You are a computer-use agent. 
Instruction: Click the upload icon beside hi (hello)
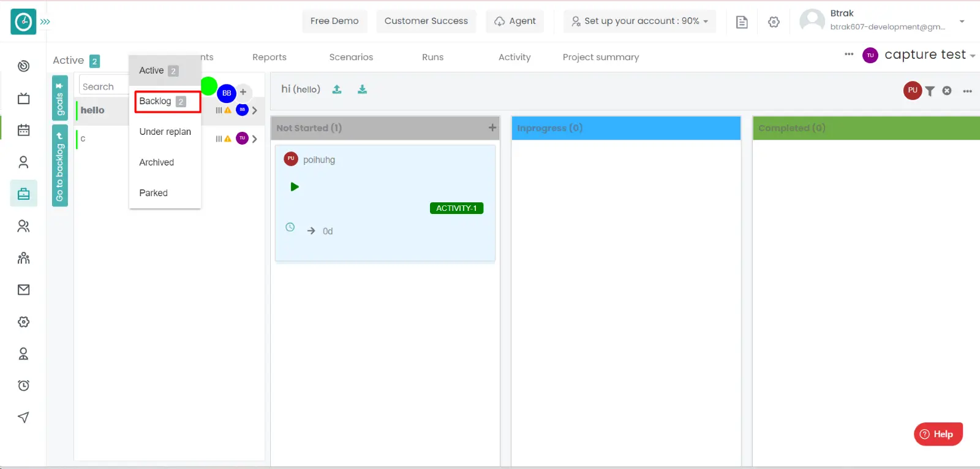[x=337, y=90]
